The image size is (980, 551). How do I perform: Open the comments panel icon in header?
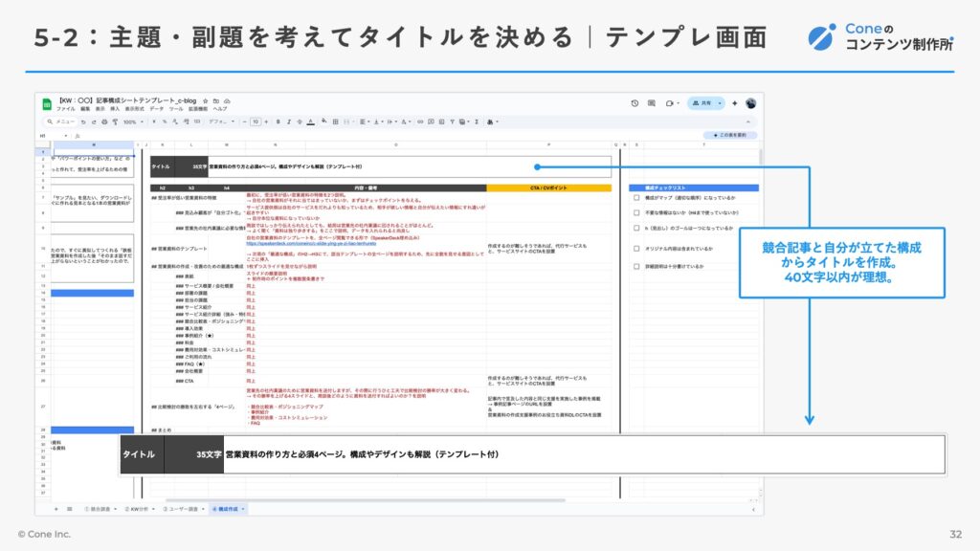pyautogui.click(x=651, y=103)
